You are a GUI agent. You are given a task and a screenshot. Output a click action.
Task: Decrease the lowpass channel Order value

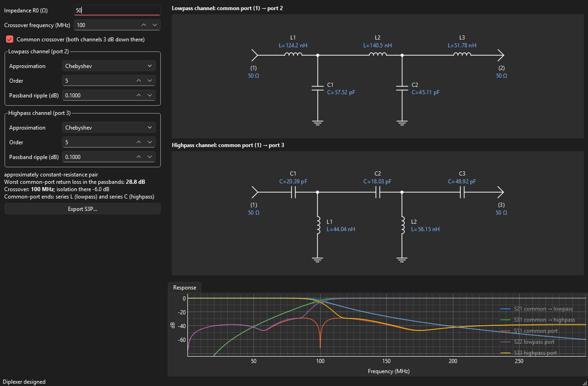click(150, 81)
